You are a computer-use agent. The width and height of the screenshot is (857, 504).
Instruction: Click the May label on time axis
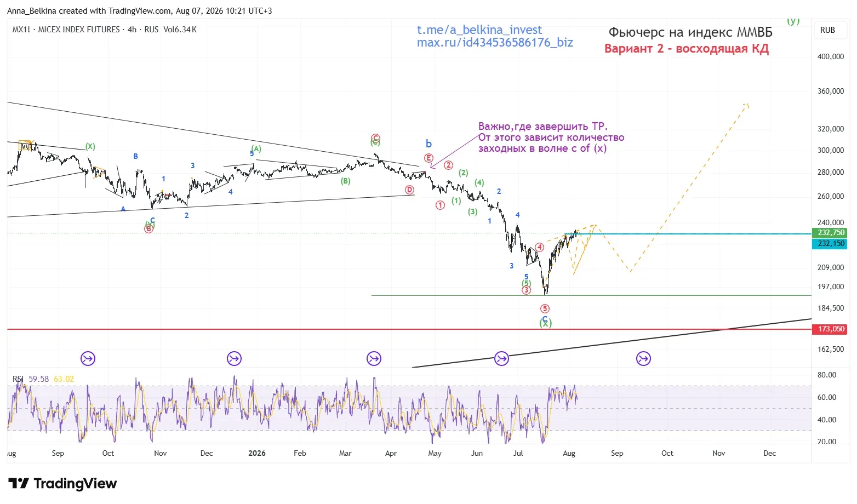click(435, 454)
